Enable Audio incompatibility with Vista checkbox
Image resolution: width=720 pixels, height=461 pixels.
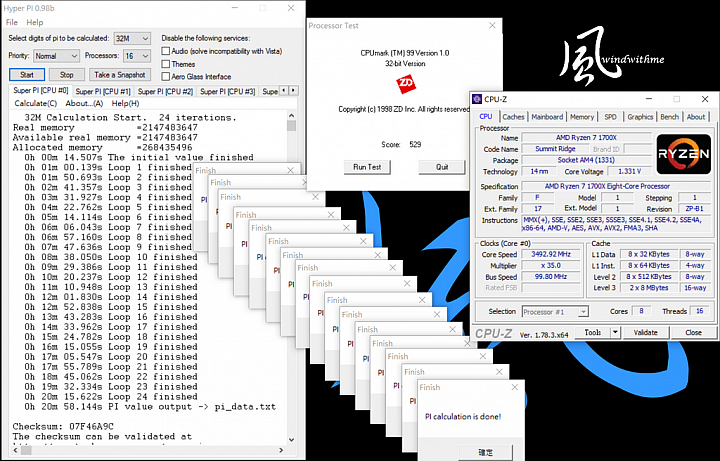(166, 51)
